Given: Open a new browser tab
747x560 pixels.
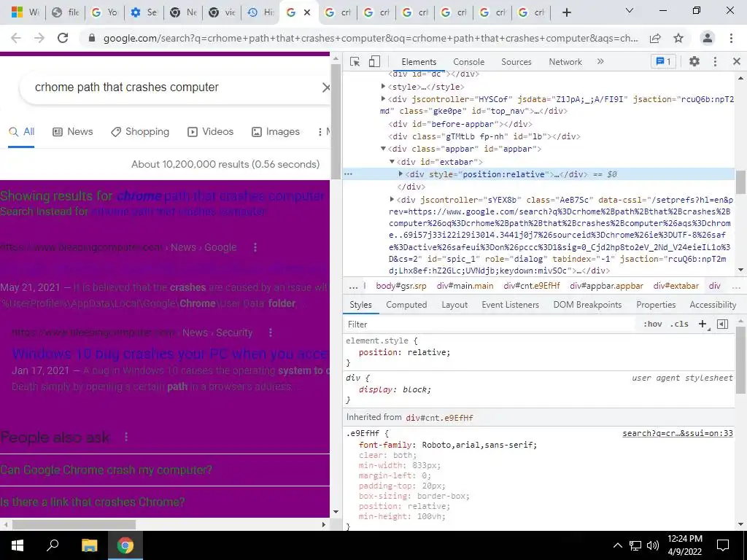Looking at the screenshot, I should click(x=566, y=12).
